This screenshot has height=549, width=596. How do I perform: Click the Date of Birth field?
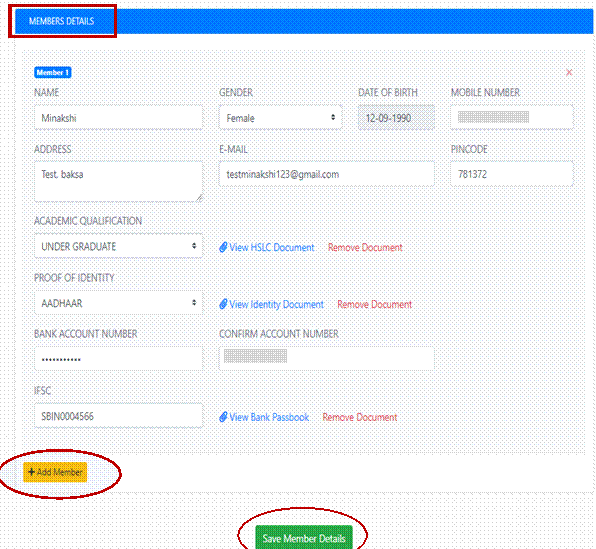396,118
